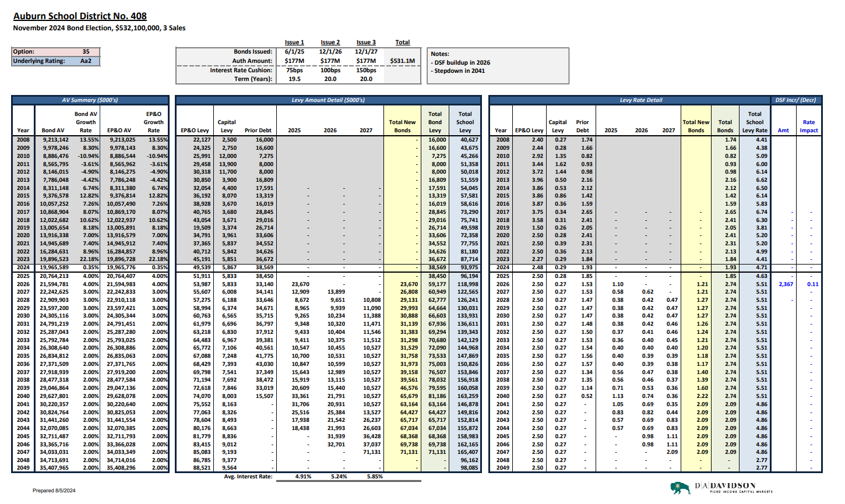Click the 2027 column cell '36,428'
The image size is (845, 504).
point(372,436)
